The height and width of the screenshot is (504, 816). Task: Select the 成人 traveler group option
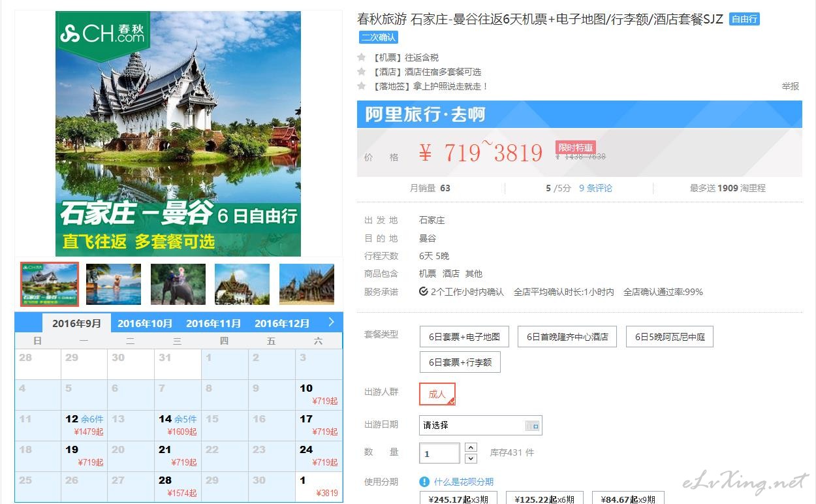tap(437, 394)
